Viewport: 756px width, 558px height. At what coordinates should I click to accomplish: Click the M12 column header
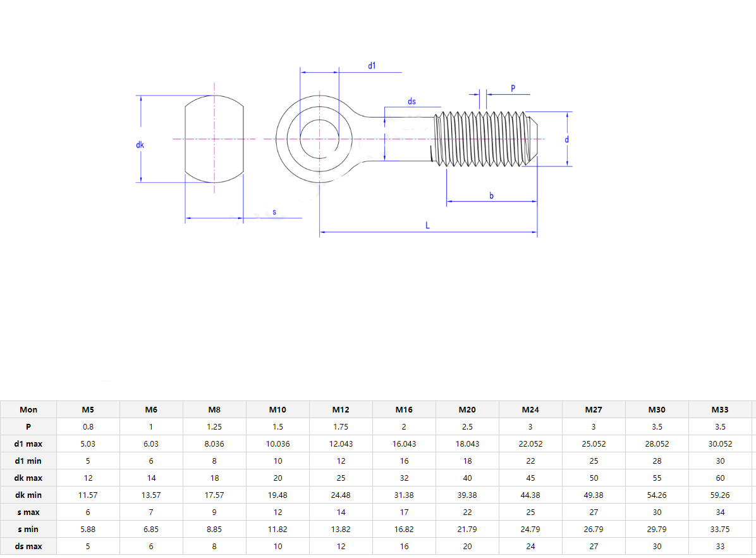pyautogui.click(x=341, y=409)
